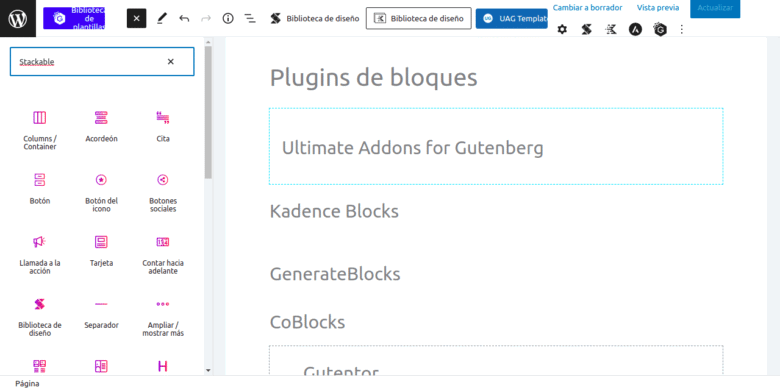Viewport: 780px width, 390px height.
Task: Add the Botón del icono block
Action: pyautogui.click(x=101, y=193)
